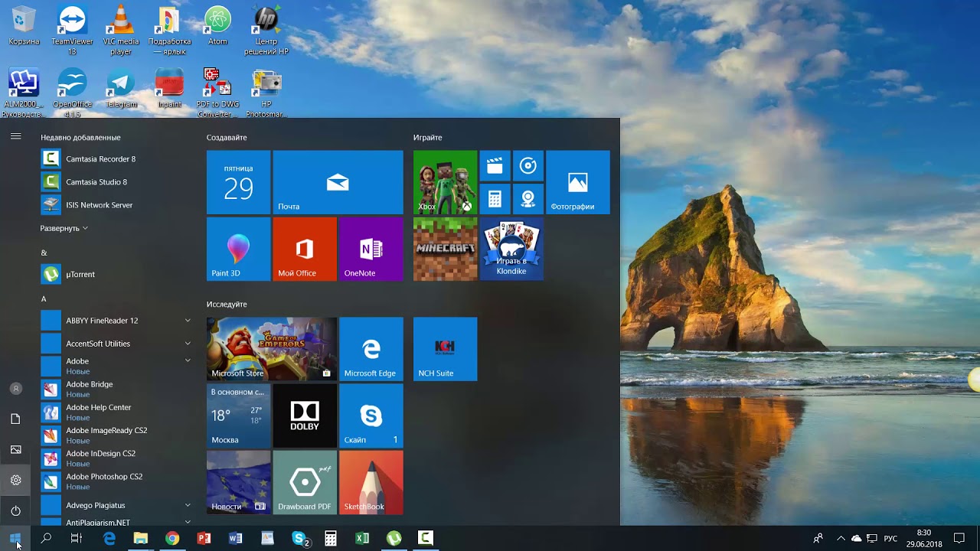Open Adobe Bridge in the app list
The height and width of the screenshot is (551, 980).
coord(116,389)
